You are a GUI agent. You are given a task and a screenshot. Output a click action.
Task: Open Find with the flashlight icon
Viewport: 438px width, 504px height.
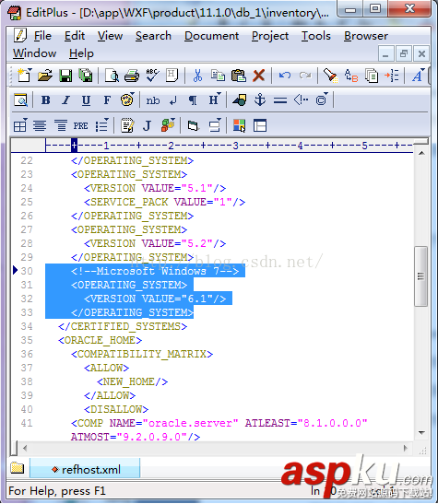pyautogui.click(x=331, y=76)
